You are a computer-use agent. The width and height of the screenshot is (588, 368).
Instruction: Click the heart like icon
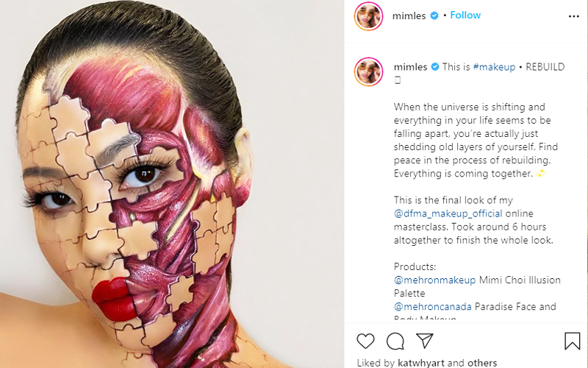pyautogui.click(x=365, y=341)
